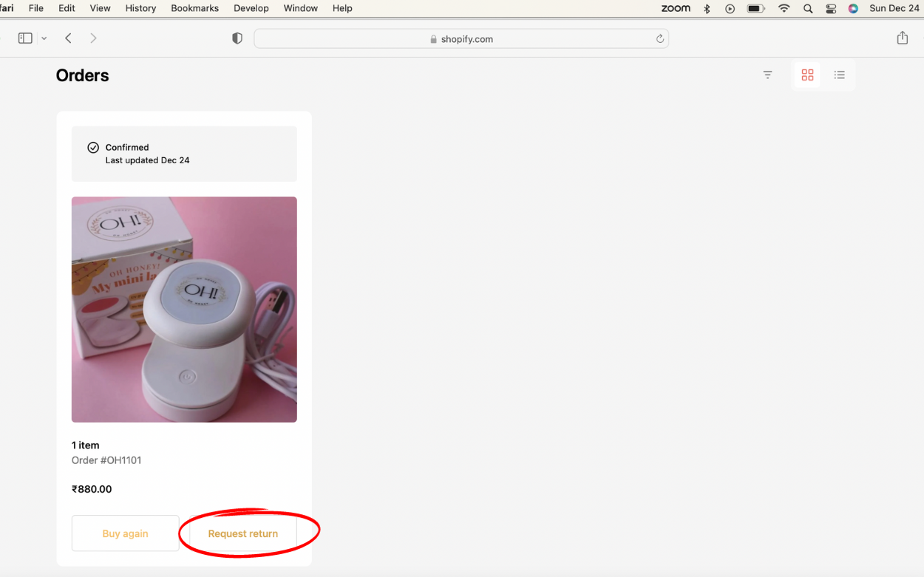
Task: Click the Request return button
Action: [242, 533]
